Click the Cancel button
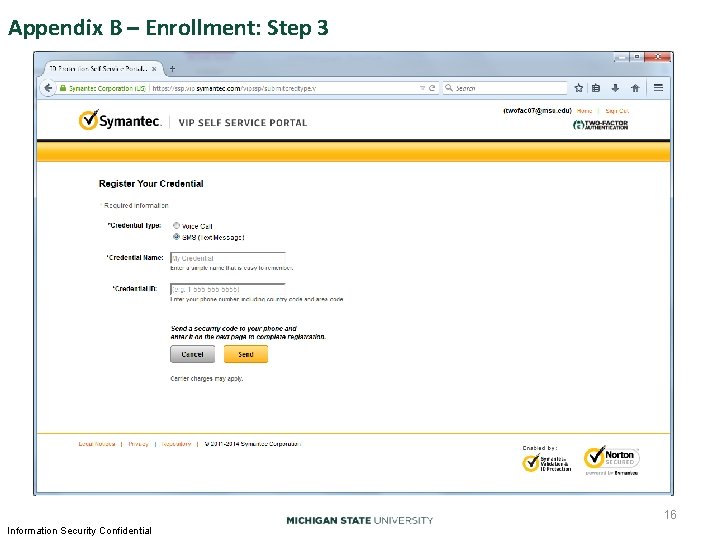 pos(192,354)
